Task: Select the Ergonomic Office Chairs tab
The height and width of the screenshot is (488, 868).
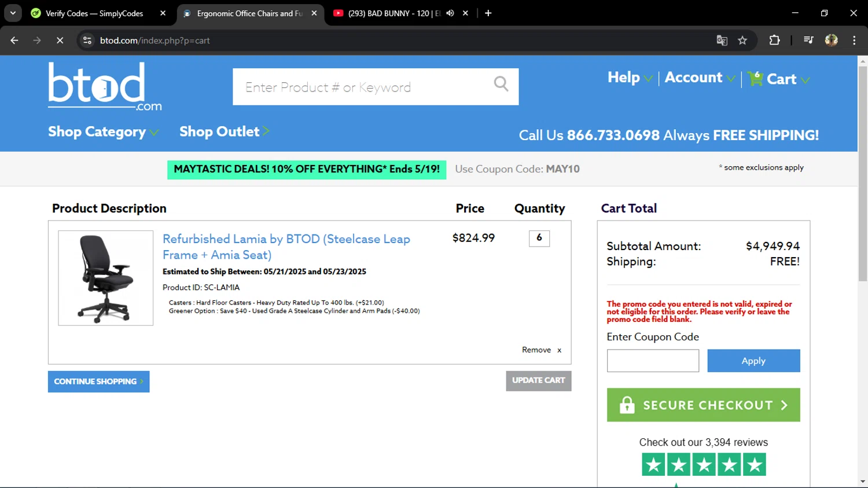Action: point(249,13)
